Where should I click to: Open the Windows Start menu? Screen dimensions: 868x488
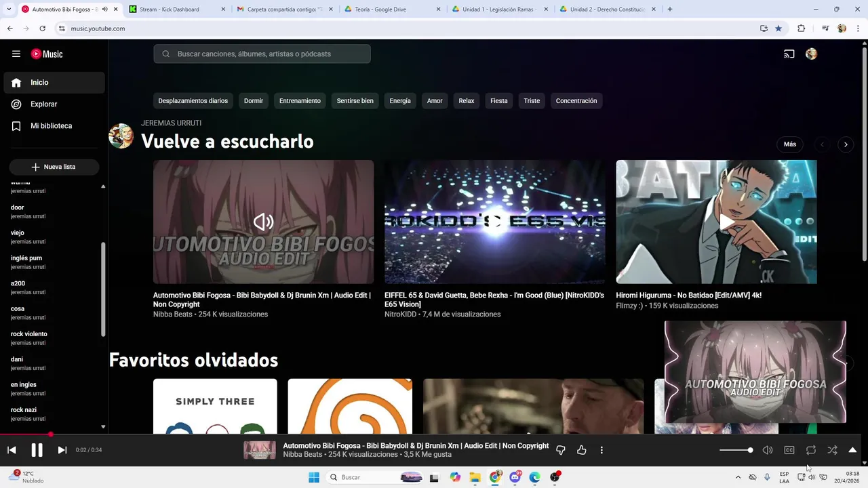tap(314, 477)
